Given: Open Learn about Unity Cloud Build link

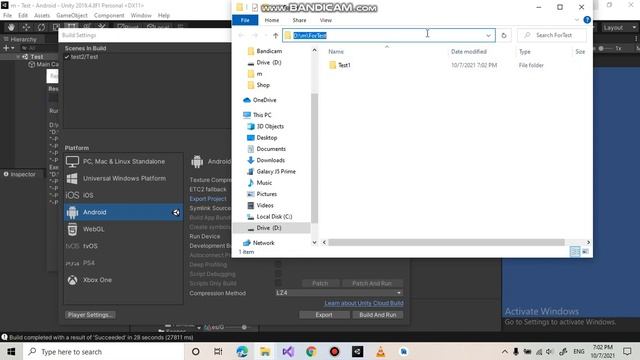Looking at the screenshot, I should pyautogui.click(x=364, y=303).
